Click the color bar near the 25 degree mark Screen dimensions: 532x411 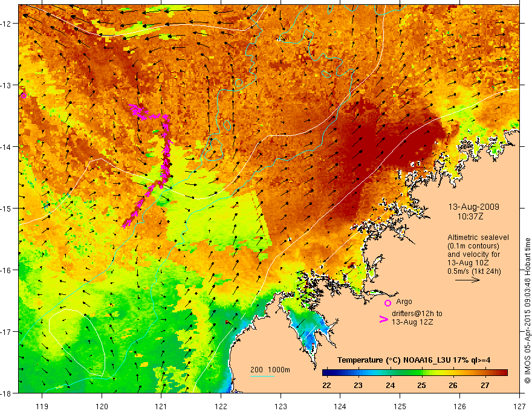pos(422,372)
